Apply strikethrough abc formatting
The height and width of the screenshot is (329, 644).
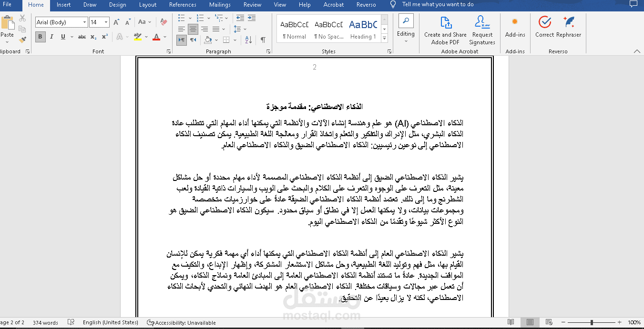(82, 37)
